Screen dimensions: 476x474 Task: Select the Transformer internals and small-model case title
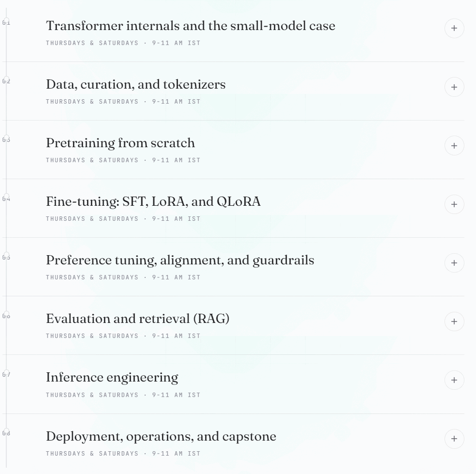[x=191, y=26]
